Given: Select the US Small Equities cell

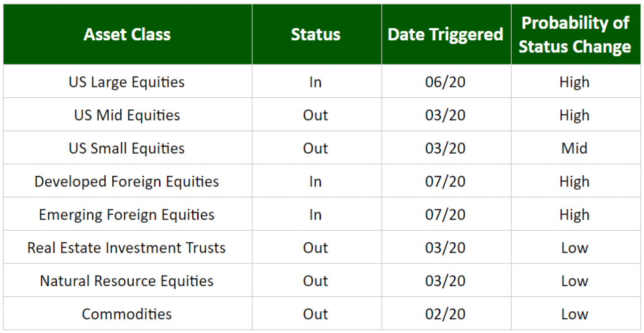Looking at the screenshot, I should pos(127,148).
